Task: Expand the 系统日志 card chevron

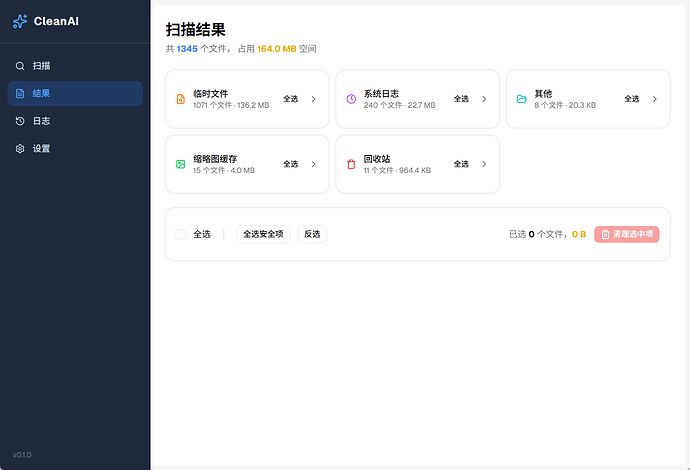Action: point(484,99)
